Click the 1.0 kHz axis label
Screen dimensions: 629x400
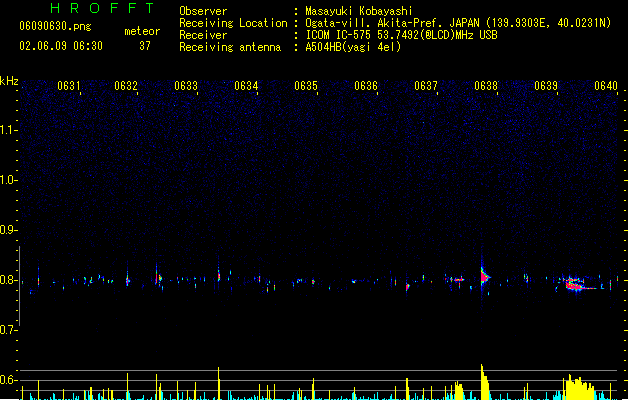[x=8, y=180]
